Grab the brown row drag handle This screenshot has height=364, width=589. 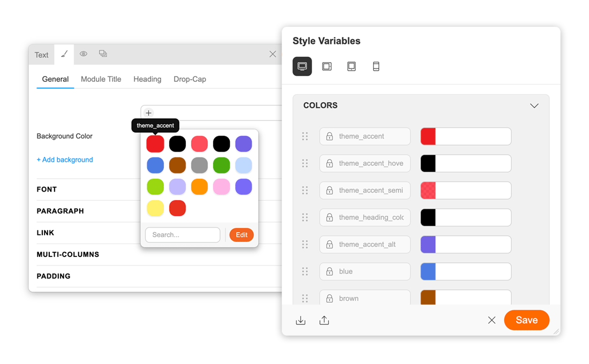(x=305, y=299)
